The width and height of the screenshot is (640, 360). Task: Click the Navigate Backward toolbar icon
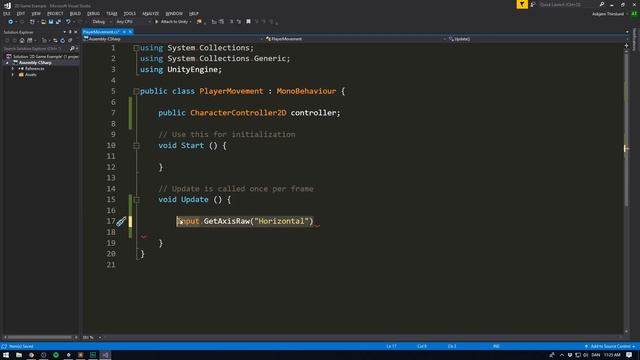pos(11,22)
